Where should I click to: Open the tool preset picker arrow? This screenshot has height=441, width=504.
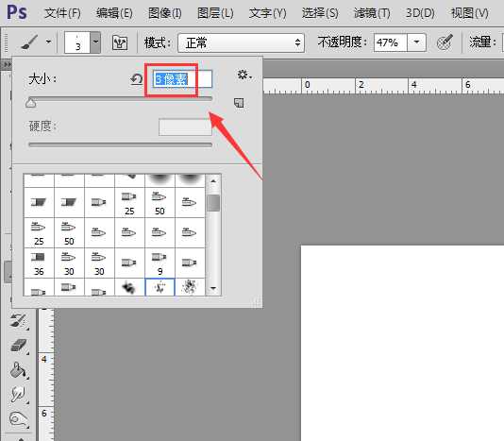tap(48, 42)
